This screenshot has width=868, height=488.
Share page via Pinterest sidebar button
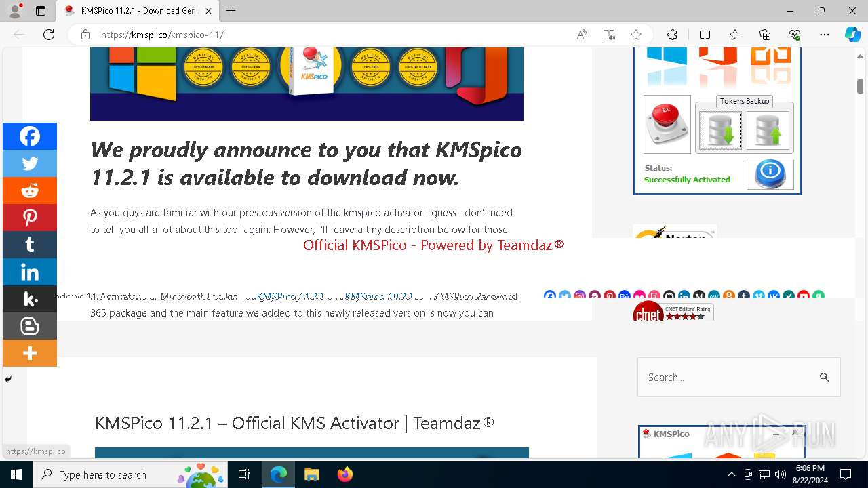click(30, 218)
